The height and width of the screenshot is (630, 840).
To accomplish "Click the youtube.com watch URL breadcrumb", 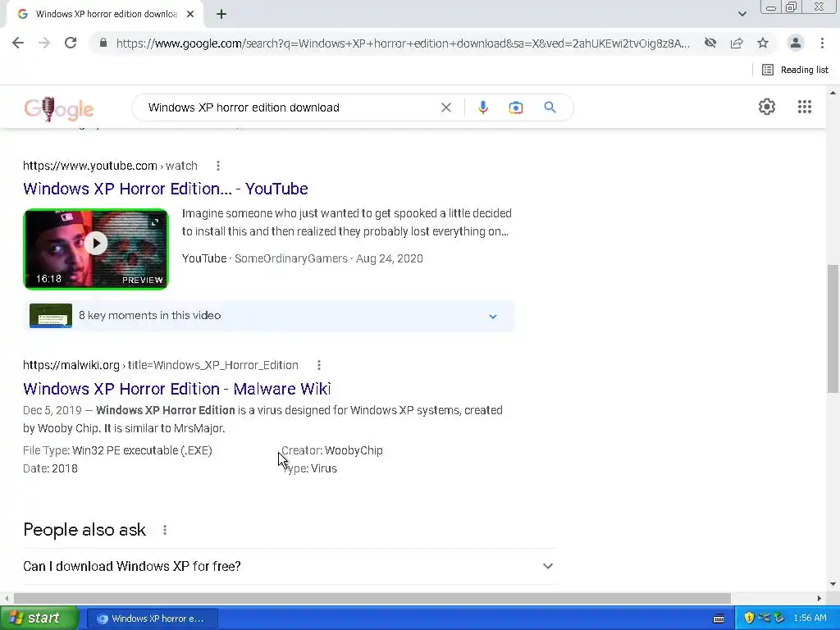I will [110, 166].
